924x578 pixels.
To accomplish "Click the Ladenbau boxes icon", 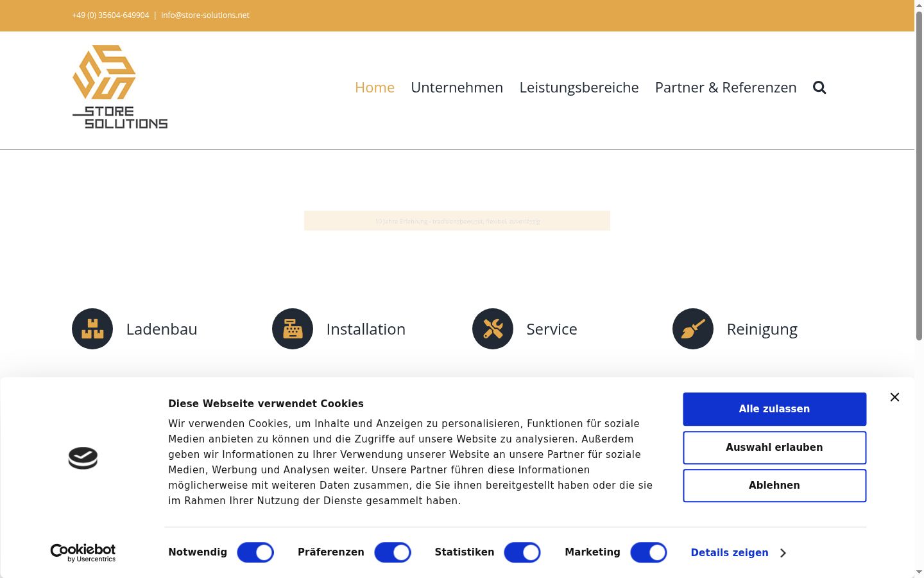I will (92, 329).
